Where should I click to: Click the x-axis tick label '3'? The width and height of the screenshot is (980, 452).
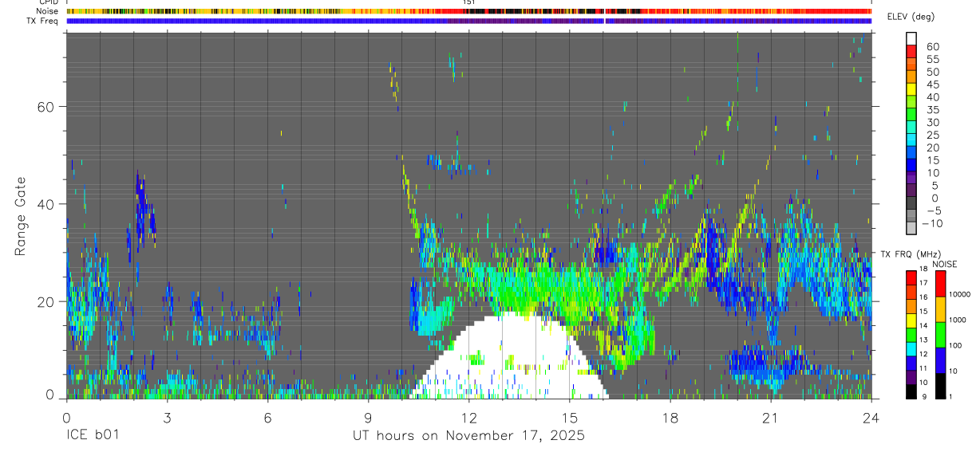click(167, 418)
